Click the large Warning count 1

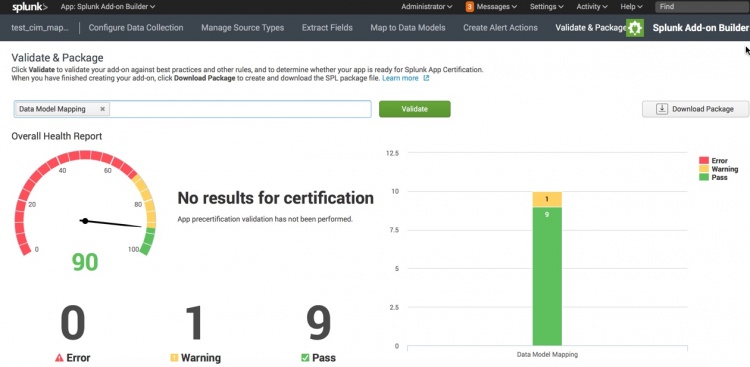pos(195,323)
